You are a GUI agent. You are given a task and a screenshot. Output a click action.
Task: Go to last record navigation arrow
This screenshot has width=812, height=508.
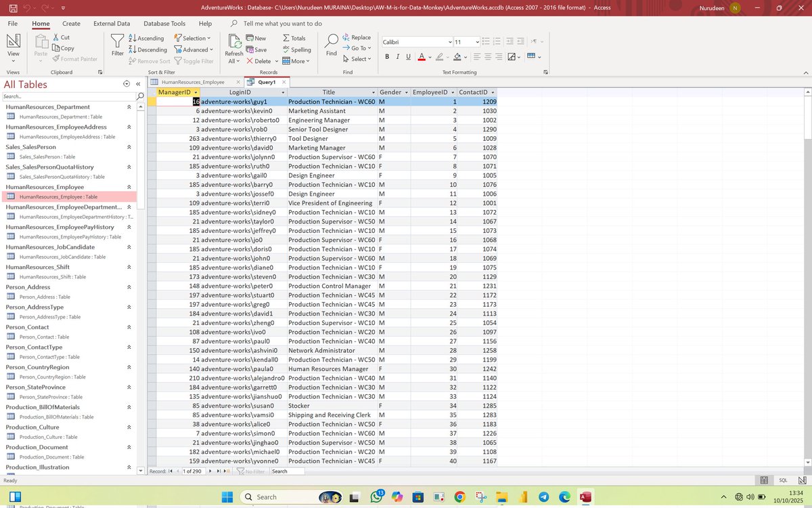pyautogui.click(x=219, y=471)
